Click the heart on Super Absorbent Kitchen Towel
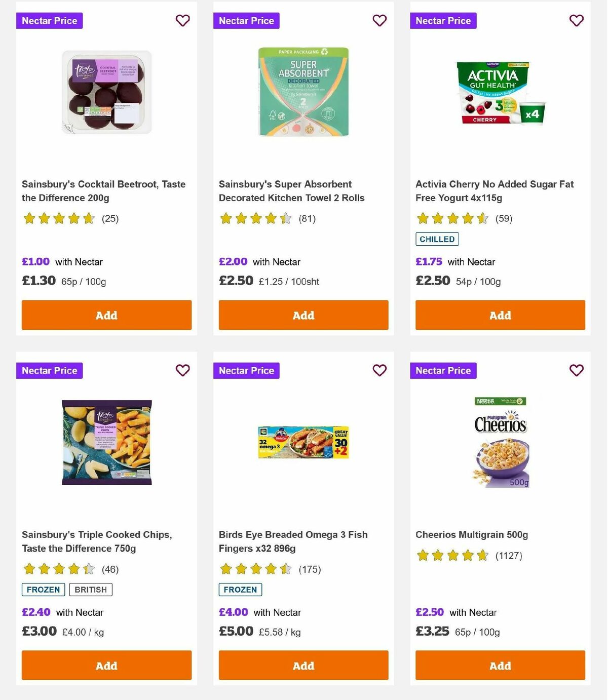 [379, 21]
